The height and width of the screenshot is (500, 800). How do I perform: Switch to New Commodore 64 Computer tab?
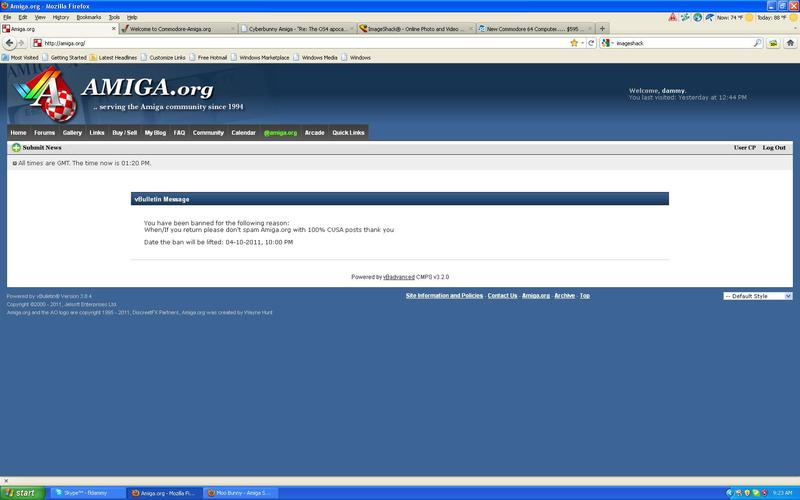pos(536,29)
